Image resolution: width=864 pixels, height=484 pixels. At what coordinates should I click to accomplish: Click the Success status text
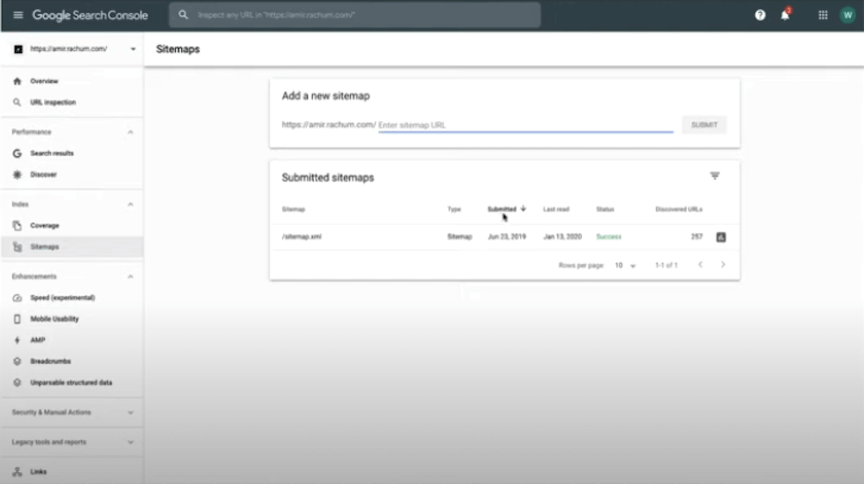click(x=608, y=236)
